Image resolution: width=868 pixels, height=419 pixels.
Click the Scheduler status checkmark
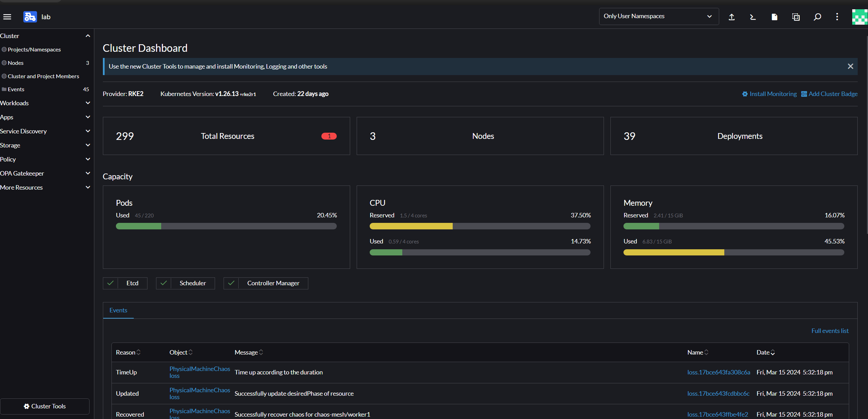[x=164, y=283]
